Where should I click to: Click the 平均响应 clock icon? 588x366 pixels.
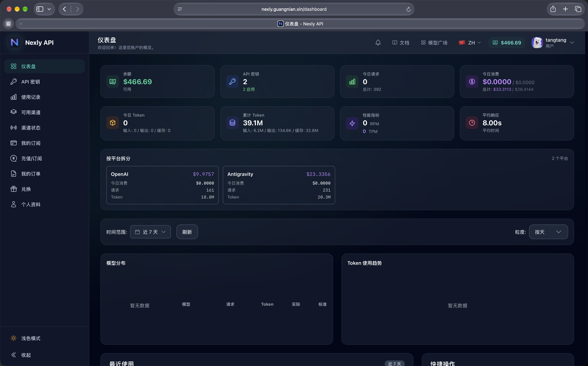coord(472,123)
